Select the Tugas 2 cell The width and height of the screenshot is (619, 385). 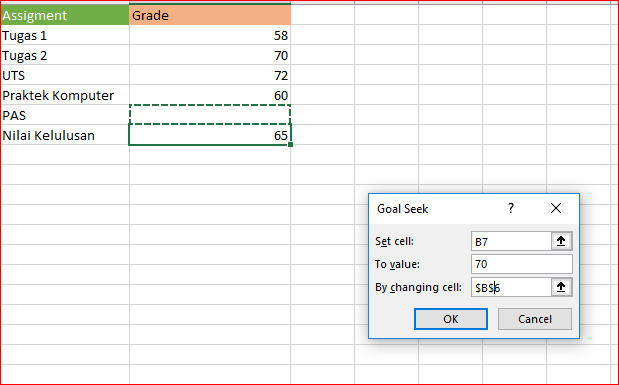[65, 55]
